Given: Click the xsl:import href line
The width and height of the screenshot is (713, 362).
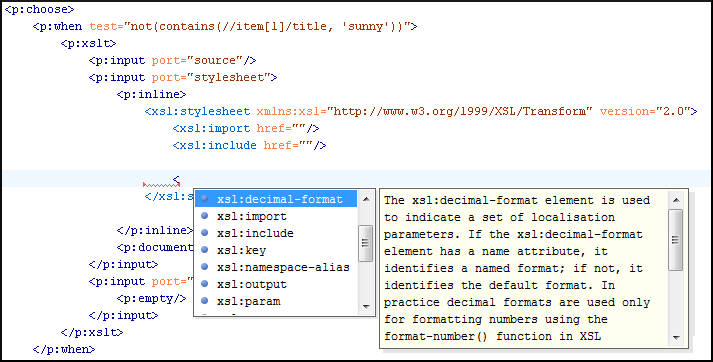Looking at the screenshot, I should (x=246, y=128).
